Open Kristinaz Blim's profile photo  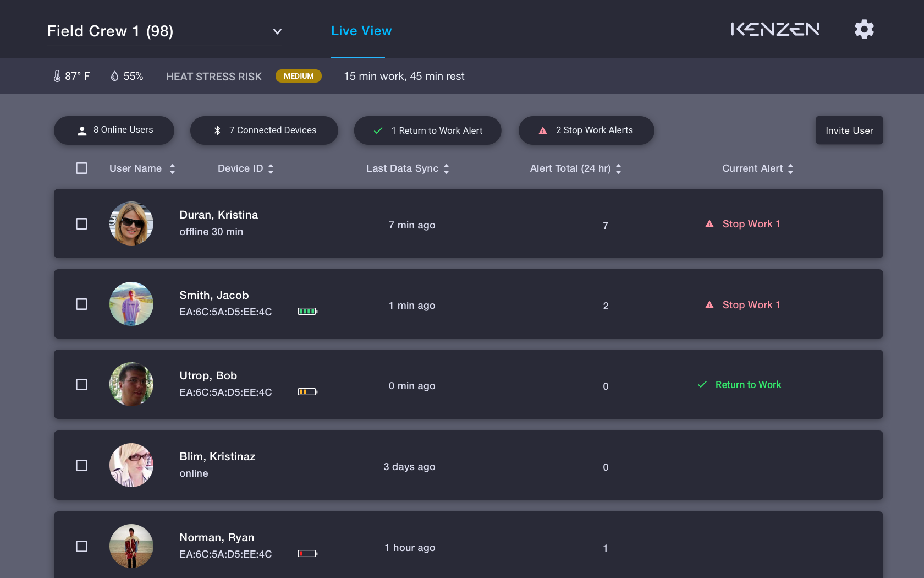click(x=131, y=465)
